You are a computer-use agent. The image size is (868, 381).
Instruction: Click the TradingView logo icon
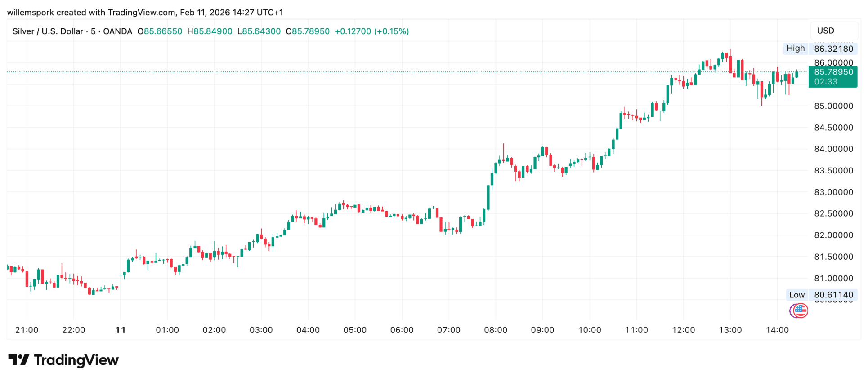point(18,360)
